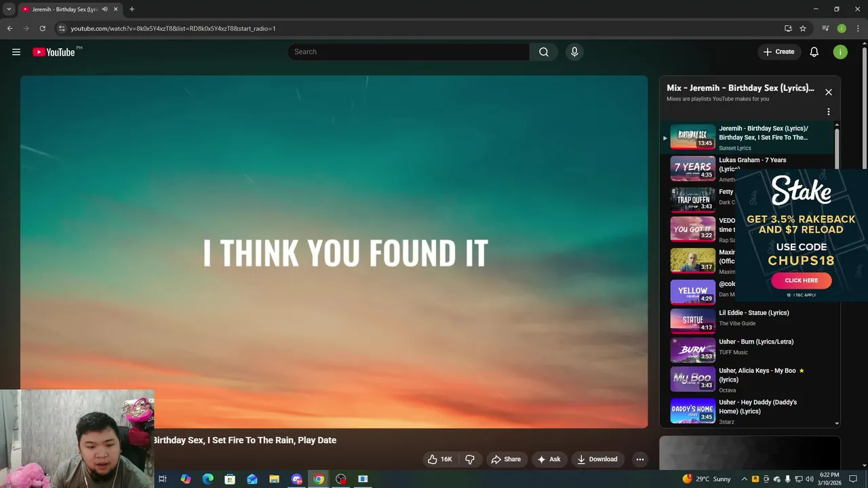Download the video
Screen dimensions: 868x488
(597, 460)
